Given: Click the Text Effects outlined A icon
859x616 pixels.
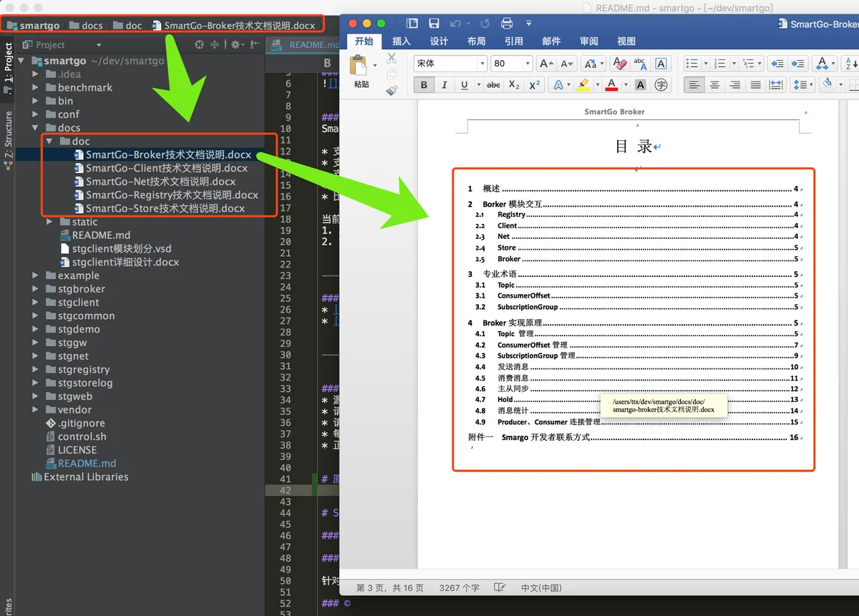Looking at the screenshot, I should pyautogui.click(x=558, y=85).
